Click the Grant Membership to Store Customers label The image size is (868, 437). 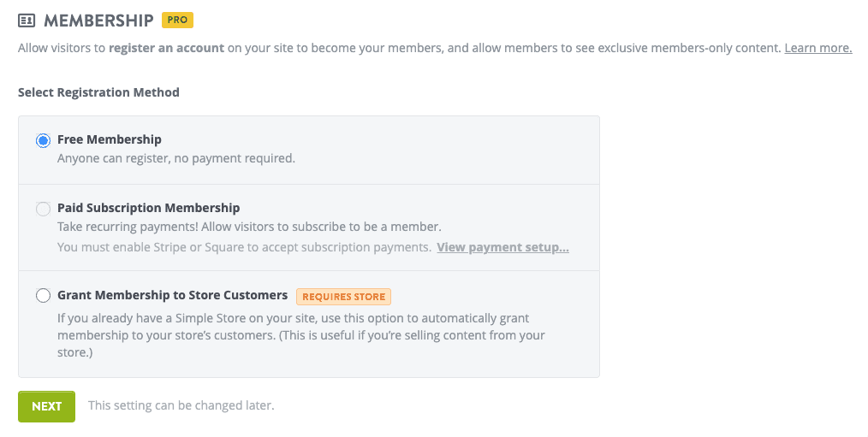[172, 295]
